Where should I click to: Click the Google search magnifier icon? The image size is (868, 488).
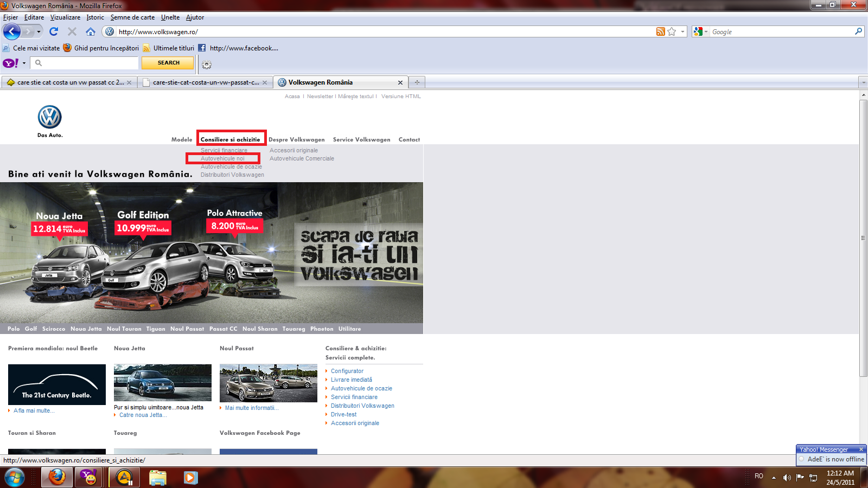click(x=858, y=31)
